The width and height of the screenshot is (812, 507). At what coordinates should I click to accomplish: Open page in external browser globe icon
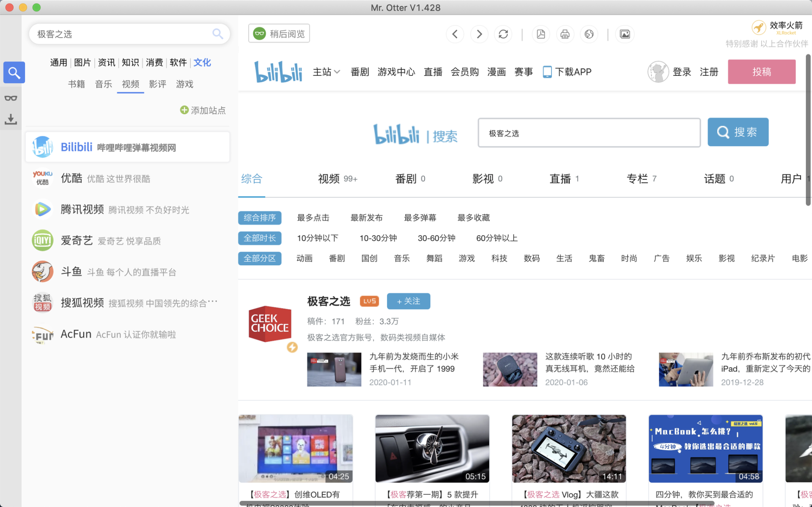[x=589, y=34]
